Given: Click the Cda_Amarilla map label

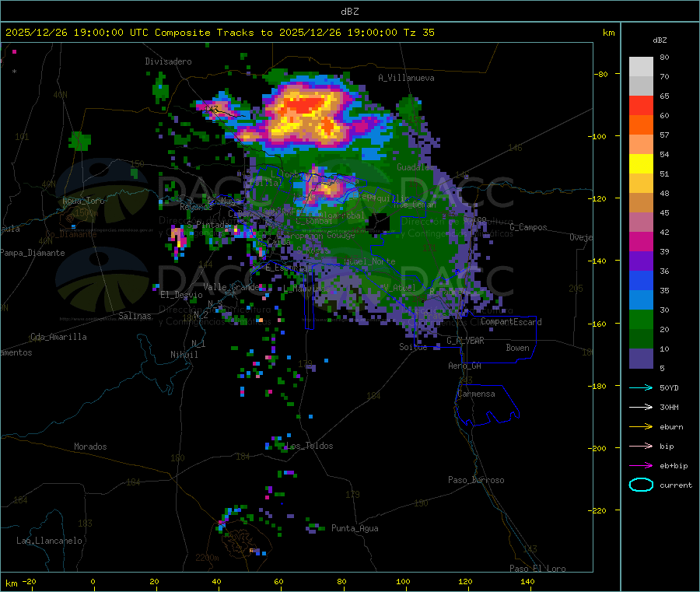Looking at the screenshot, I should (58, 337).
